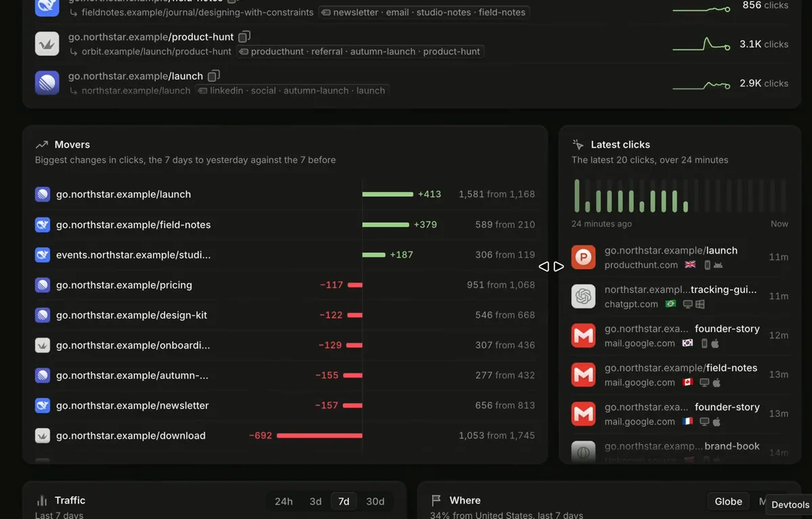Click the green +413 bar for launch
Screen dimensions: 812x519
[x=388, y=194]
